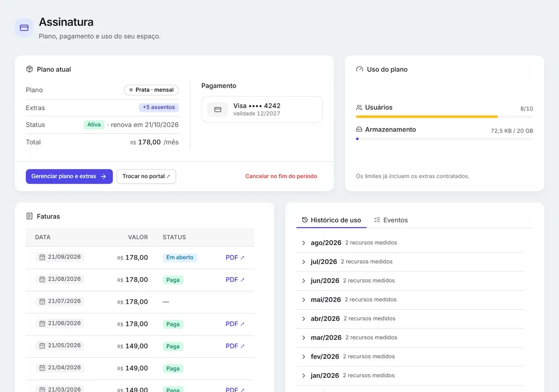This screenshot has height=392, width=559.
Task: Switch to the Histórico de uso tab
Action: coord(331,220)
